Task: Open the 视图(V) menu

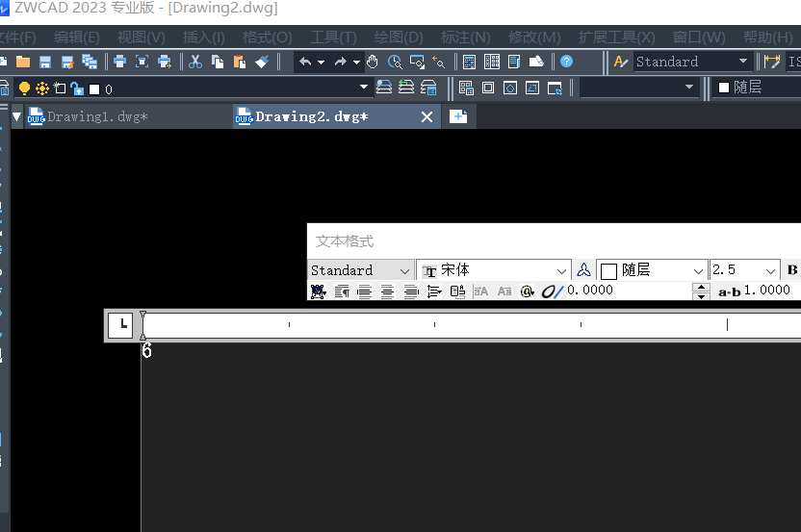Action: pyautogui.click(x=141, y=38)
